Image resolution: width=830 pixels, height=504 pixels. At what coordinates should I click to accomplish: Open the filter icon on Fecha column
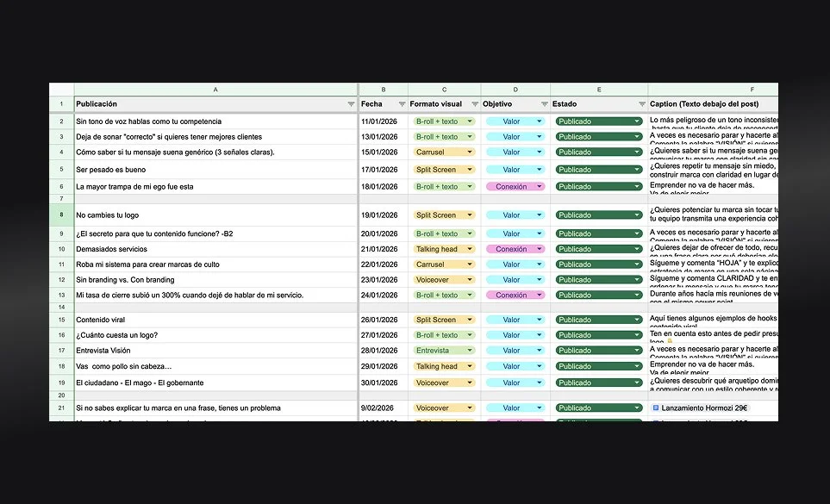click(402, 104)
